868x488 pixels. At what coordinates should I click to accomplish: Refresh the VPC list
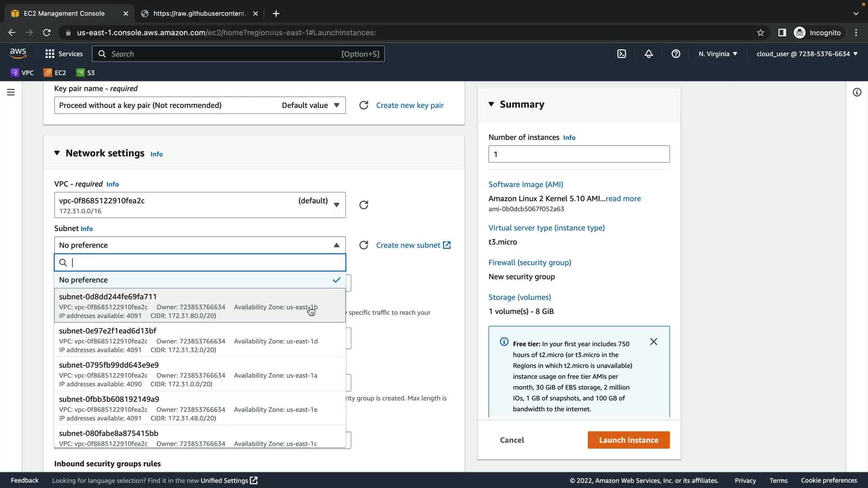[x=363, y=205]
